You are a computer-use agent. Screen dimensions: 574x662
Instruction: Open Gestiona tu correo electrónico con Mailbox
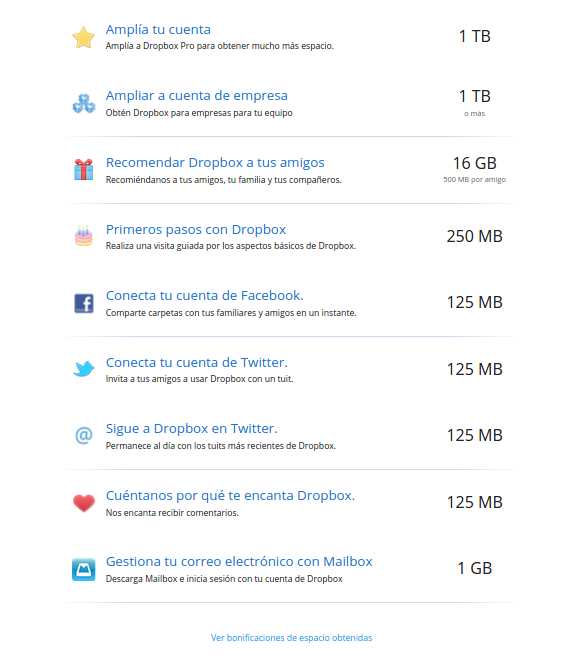point(239,562)
